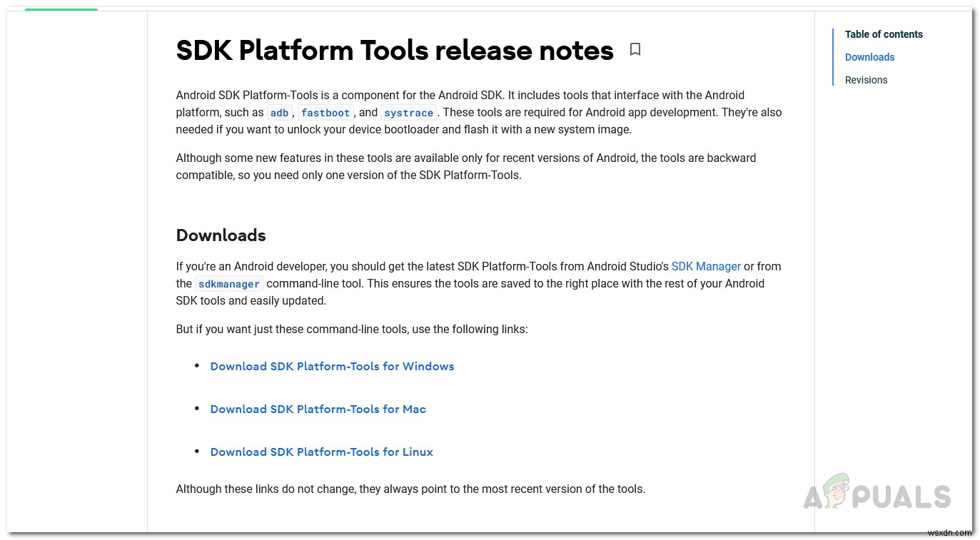Select the adb inline code chip
Viewport: 980px width, 540px height.
[x=279, y=113]
